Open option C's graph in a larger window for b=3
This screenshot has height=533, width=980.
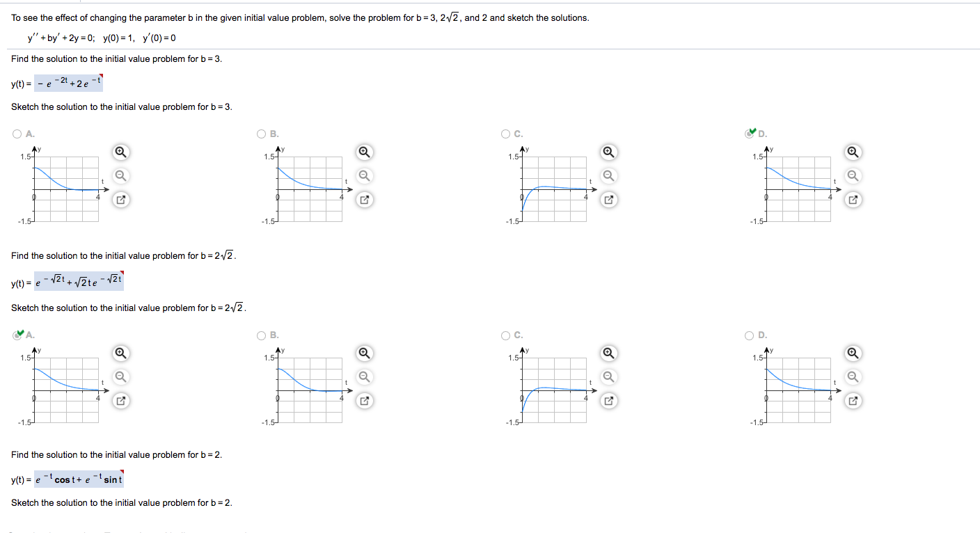coord(609,200)
